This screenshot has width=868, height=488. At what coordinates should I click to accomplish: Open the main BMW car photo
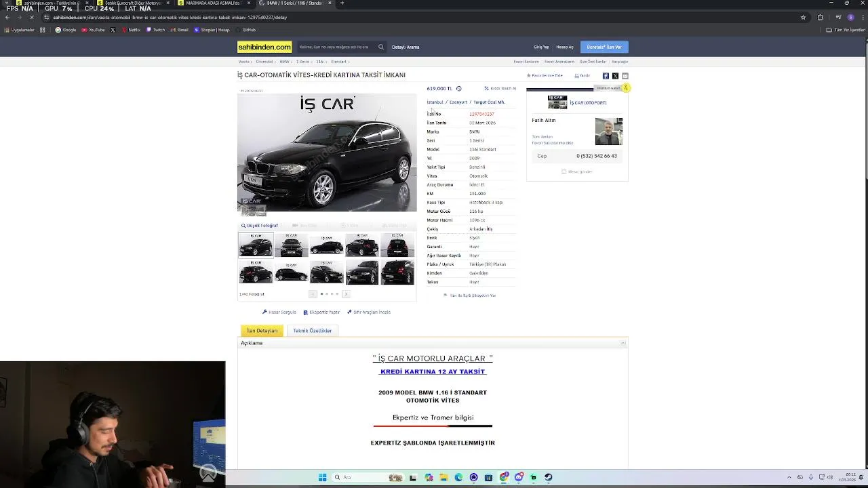click(x=327, y=152)
